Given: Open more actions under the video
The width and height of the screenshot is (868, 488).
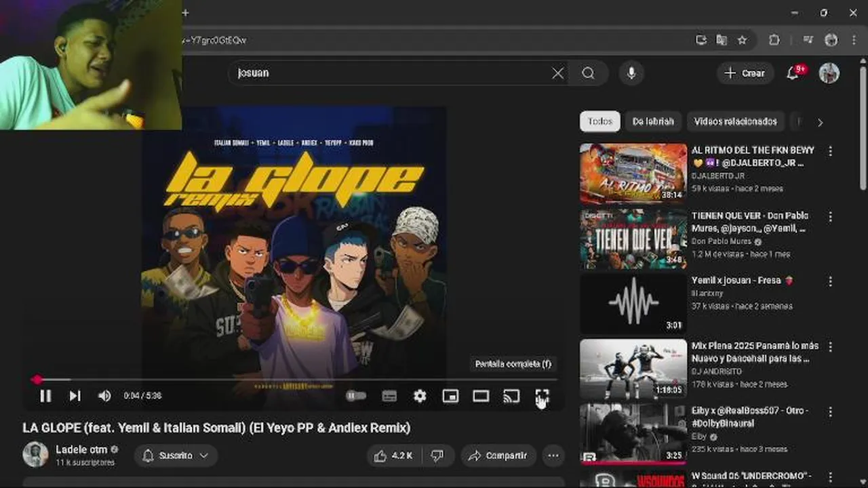Looking at the screenshot, I should click(553, 456).
